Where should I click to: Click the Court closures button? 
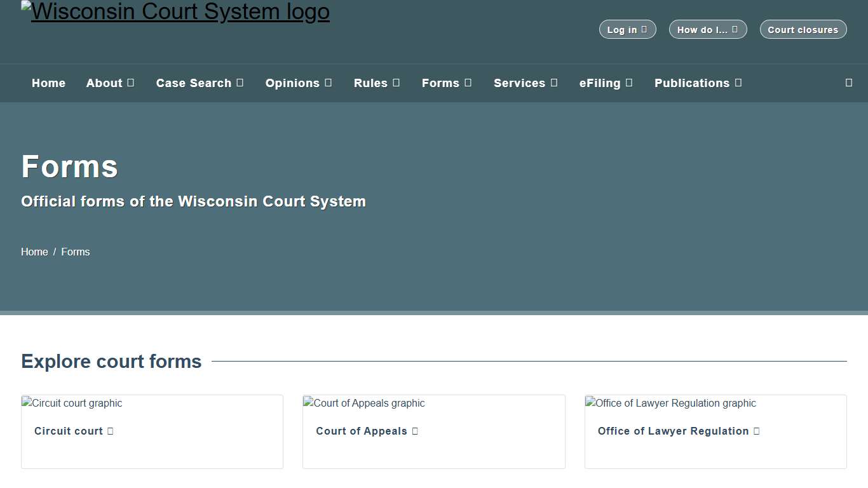pyautogui.click(x=803, y=29)
